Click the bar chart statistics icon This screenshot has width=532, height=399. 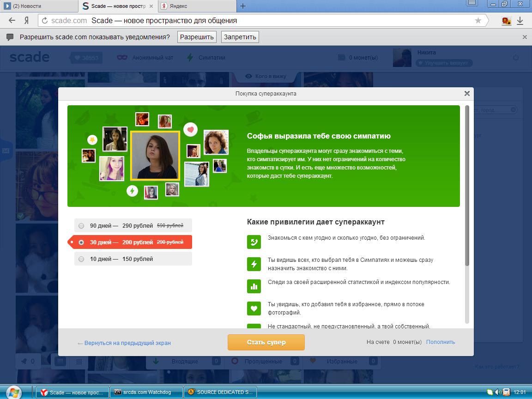254,286
